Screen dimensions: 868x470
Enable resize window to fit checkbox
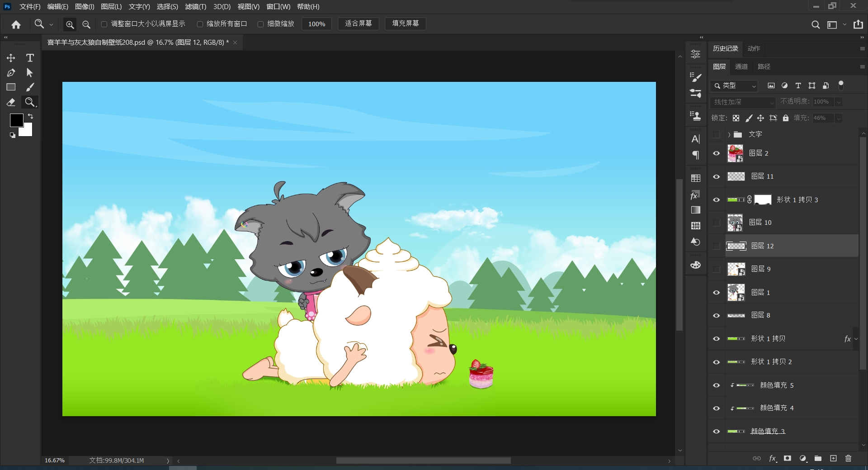click(104, 24)
